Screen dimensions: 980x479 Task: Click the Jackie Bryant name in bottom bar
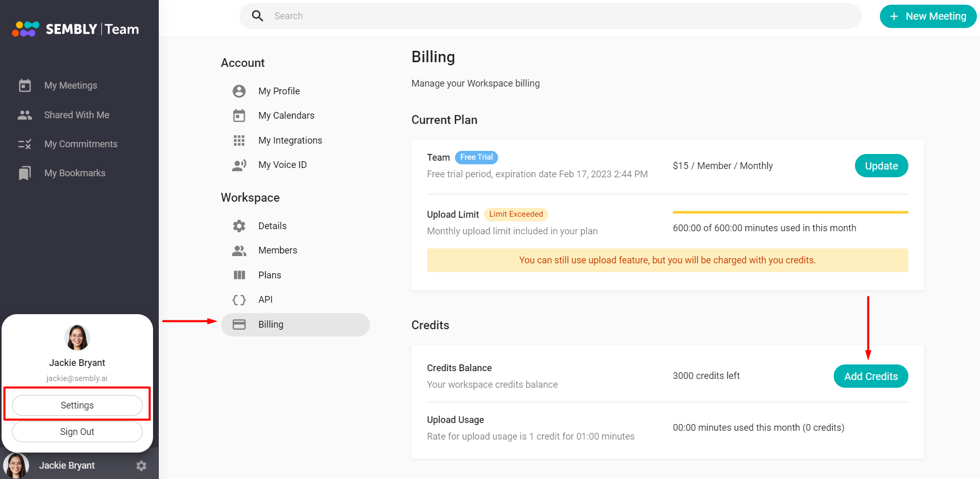(x=67, y=466)
